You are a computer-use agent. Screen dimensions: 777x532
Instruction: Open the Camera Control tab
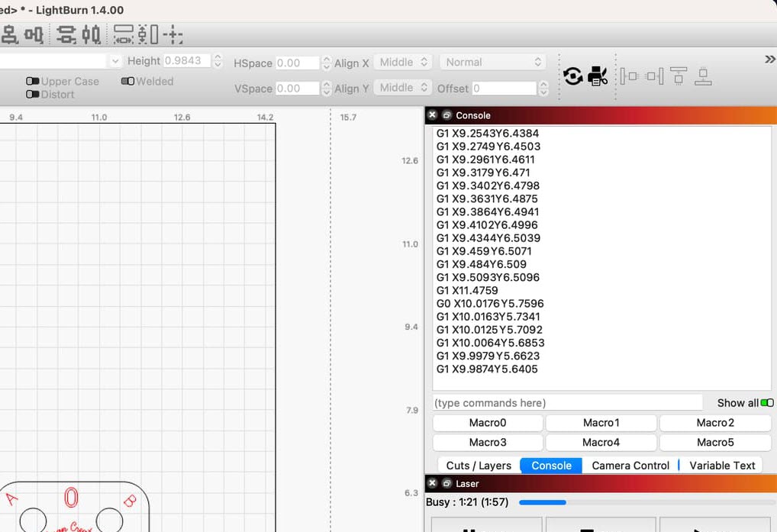point(630,466)
